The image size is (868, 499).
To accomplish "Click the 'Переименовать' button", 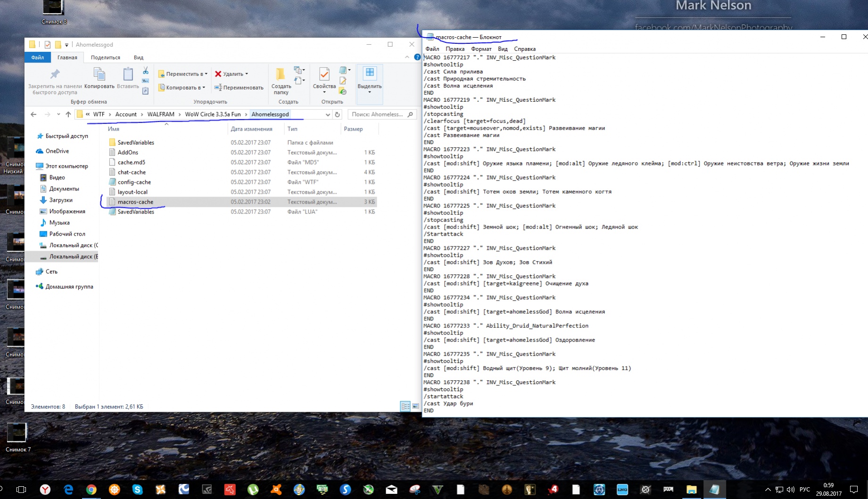I will point(239,88).
